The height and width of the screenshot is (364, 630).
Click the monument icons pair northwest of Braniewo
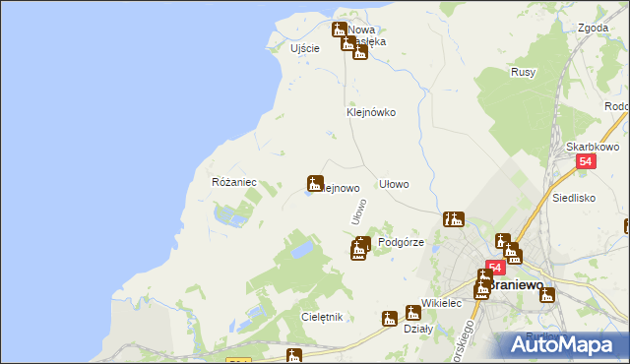tap(454, 219)
